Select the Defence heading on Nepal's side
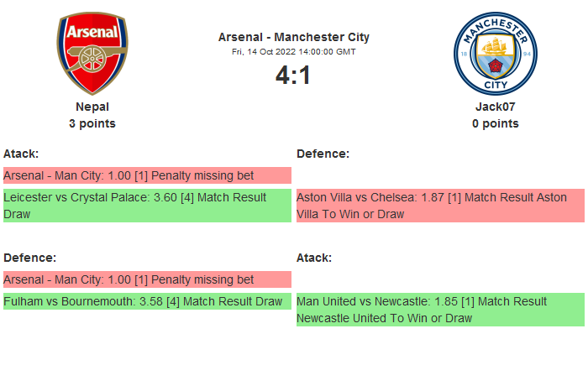588x386 pixels. [x=29, y=258]
